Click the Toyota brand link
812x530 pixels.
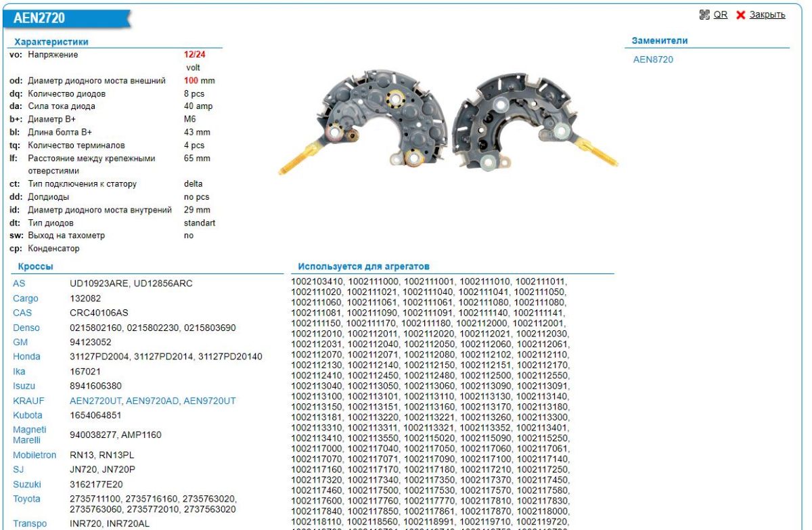click(x=26, y=499)
